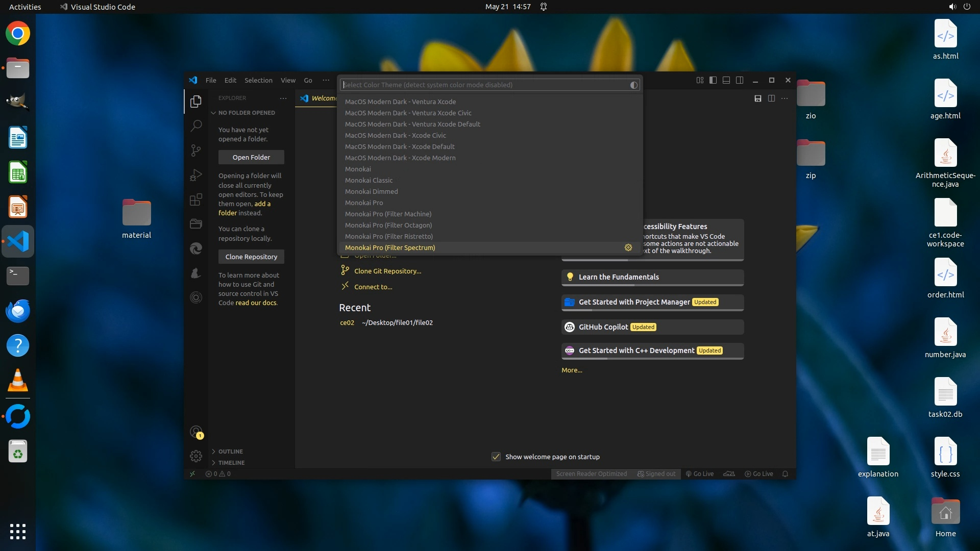
Task: Toggle Show welcome page on startup checkbox
Action: coord(496,457)
